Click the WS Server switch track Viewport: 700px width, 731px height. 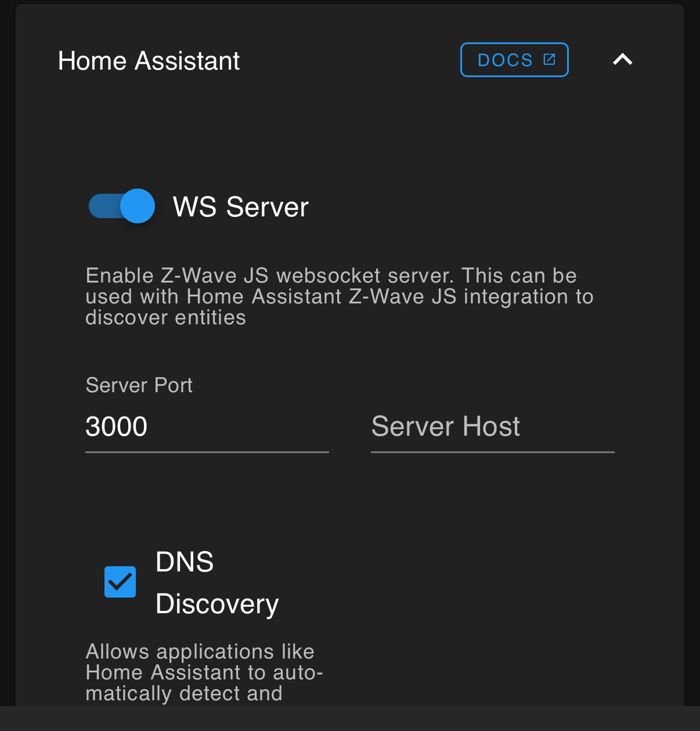pos(103,207)
